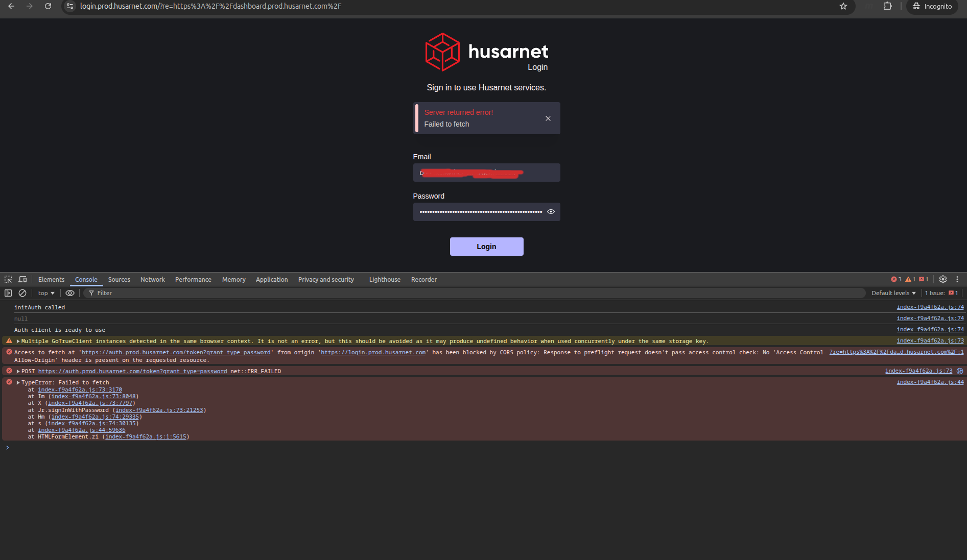The image size is (967, 560).
Task: Bookmark this page with the star icon
Action: coord(843,6)
